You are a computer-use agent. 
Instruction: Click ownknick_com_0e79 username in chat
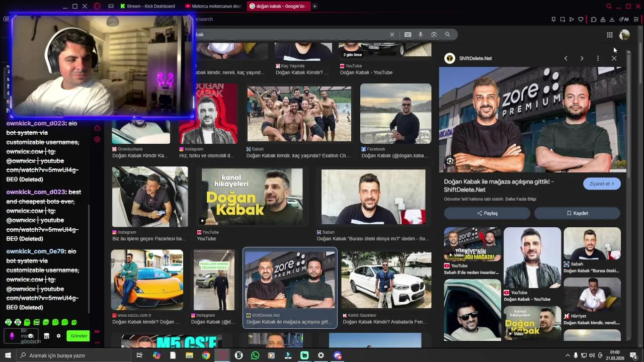35,251
